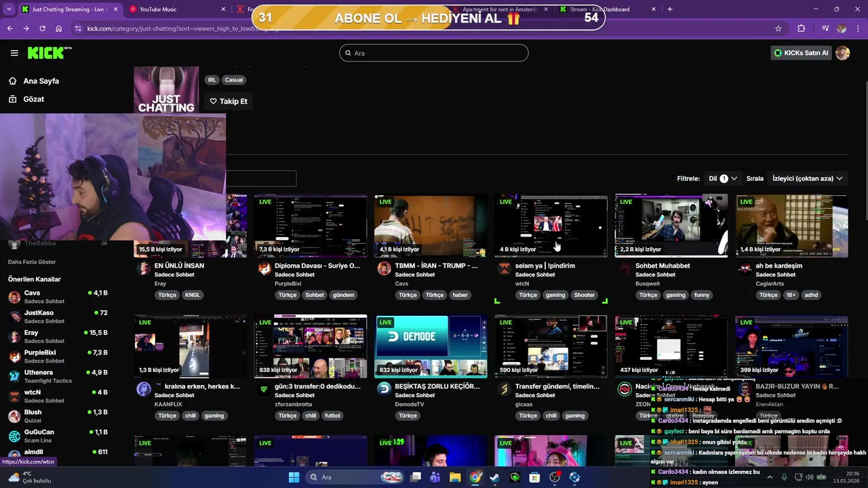Open a new browser tab
Viewport: 868px width, 488px height.
[670, 9]
